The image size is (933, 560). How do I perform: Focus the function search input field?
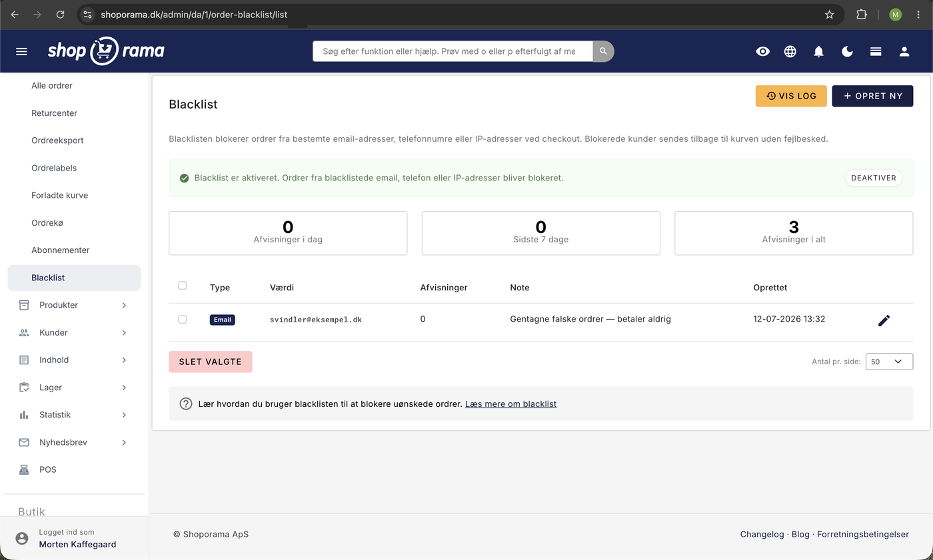(453, 51)
